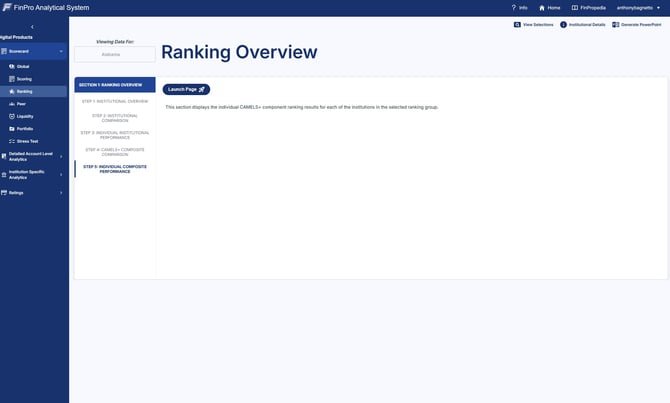Click the Launch Page button

coord(186,89)
